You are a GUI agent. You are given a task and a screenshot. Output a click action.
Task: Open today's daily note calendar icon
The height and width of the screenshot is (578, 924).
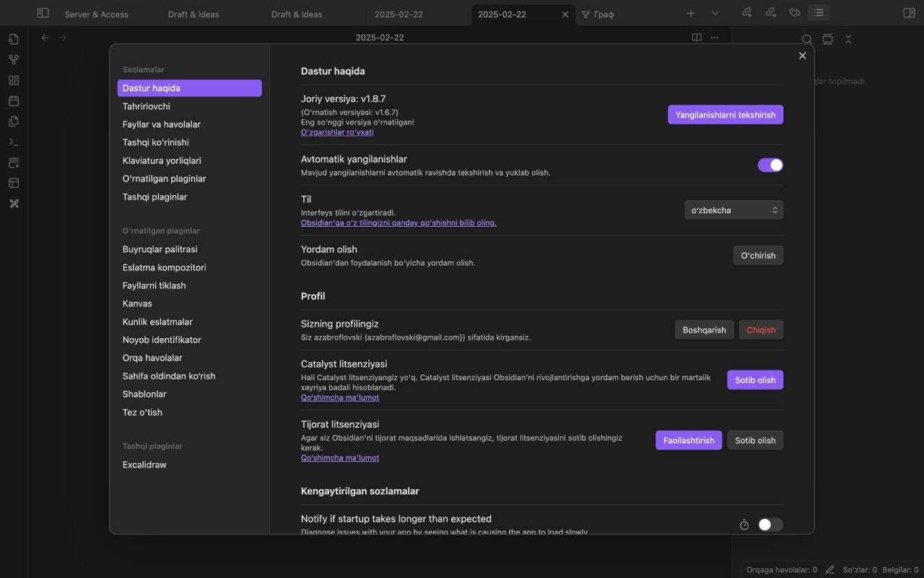pos(14,101)
